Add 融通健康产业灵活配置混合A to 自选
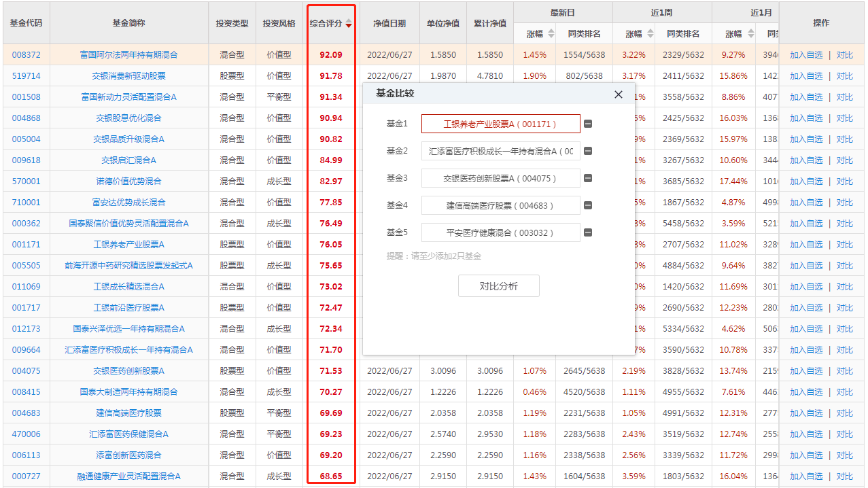868x488 pixels. click(x=806, y=476)
